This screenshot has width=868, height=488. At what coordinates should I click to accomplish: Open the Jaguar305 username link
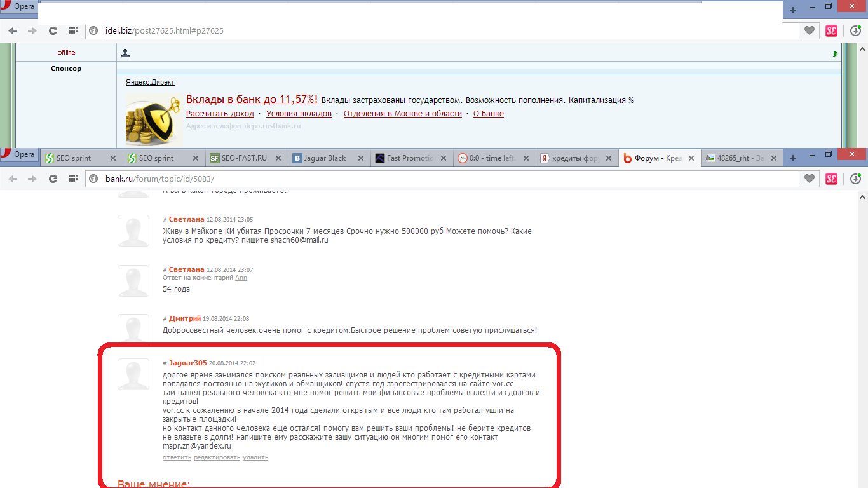(x=187, y=363)
